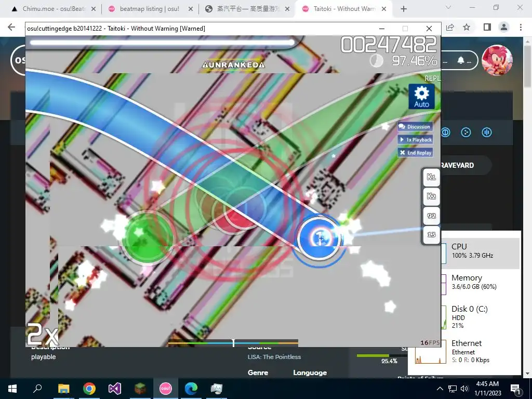Viewport: 532px width, 399px height.
Task: Click the 92 mouse counter box
Action: (x=431, y=216)
